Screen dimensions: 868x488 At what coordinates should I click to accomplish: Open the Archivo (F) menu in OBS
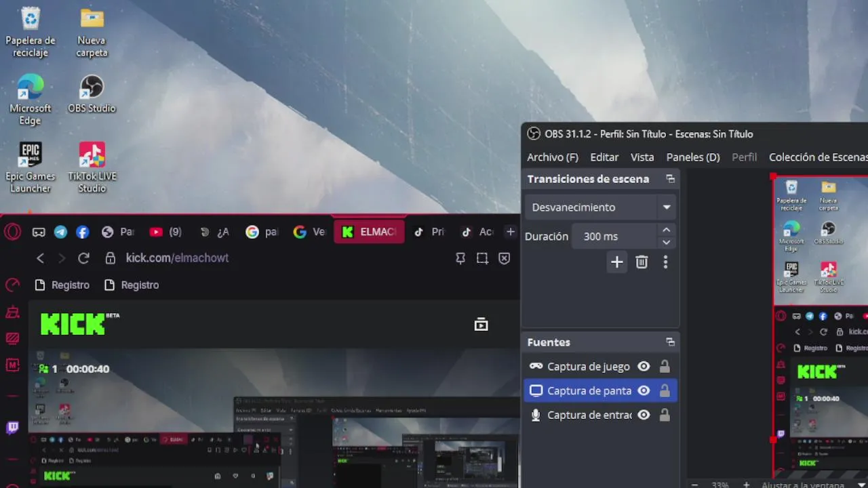[553, 157]
